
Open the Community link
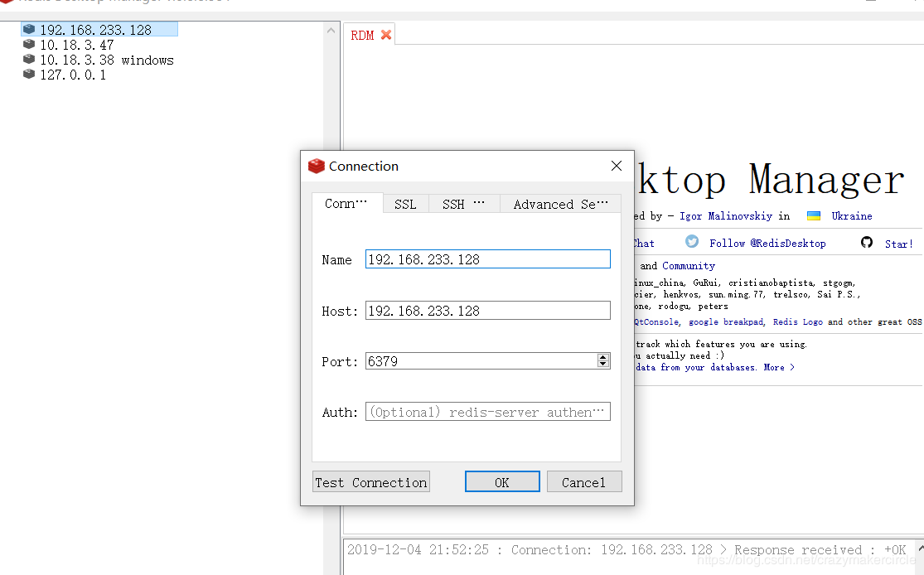point(689,266)
